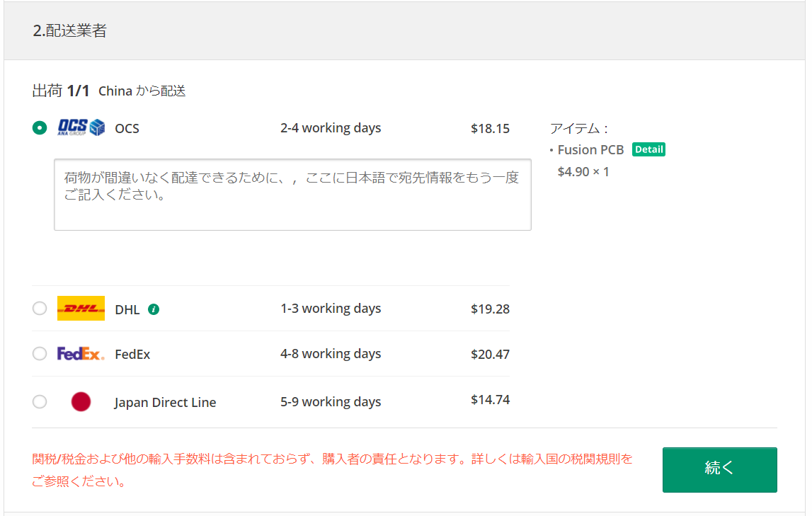This screenshot has width=812, height=516.
Task: Click the green Detail badge beside Fusion PCB
Action: click(648, 149)
